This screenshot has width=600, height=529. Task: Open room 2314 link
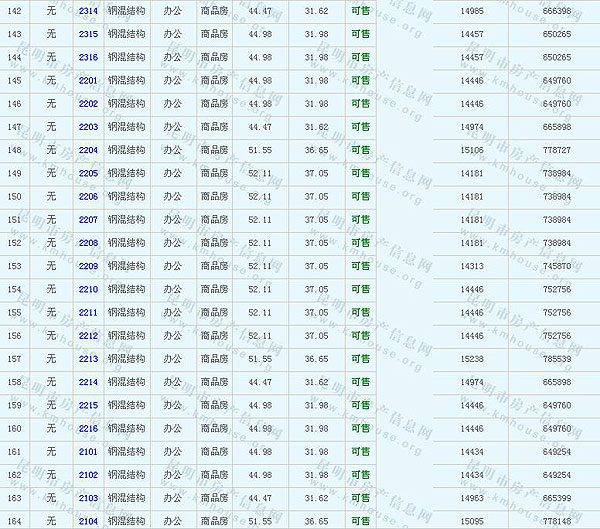88,11
